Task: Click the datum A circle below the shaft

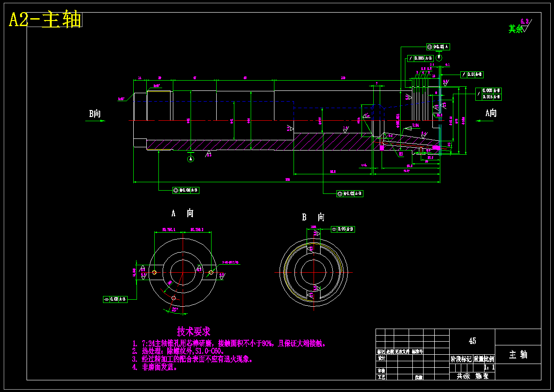Action: tap(191, 159)
